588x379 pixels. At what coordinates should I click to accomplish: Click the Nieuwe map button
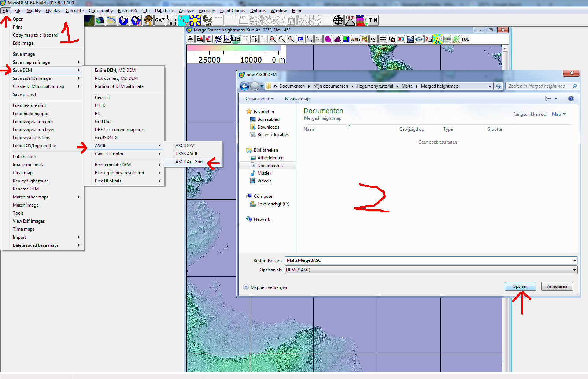pyautogui.click(x=297, y=99)
